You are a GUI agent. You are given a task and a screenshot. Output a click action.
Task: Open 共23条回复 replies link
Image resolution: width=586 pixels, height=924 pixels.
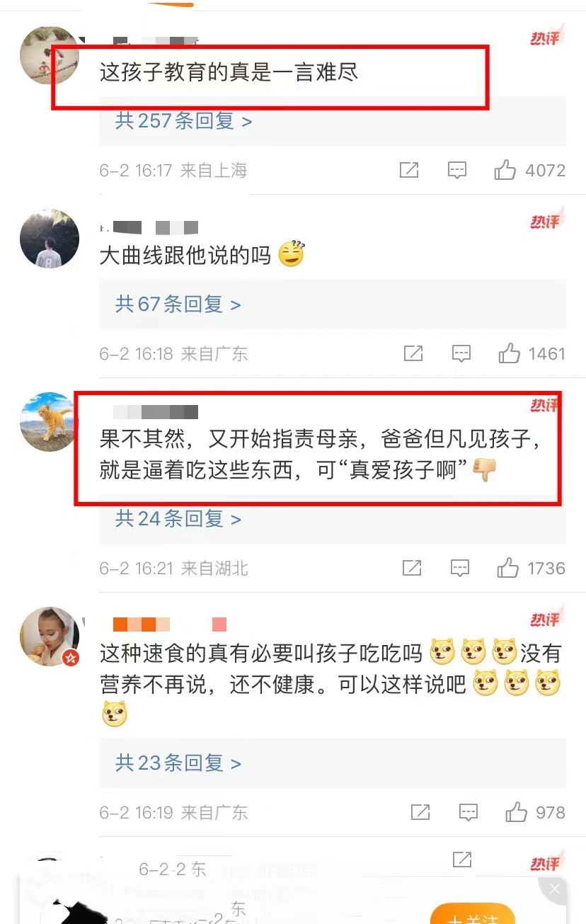click(178, 763)
